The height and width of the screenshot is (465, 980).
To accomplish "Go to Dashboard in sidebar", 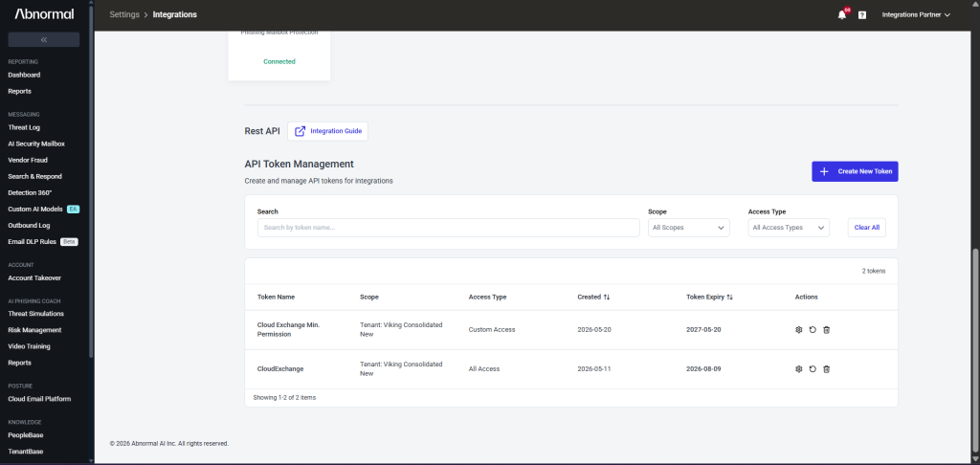I will point(24,75).
